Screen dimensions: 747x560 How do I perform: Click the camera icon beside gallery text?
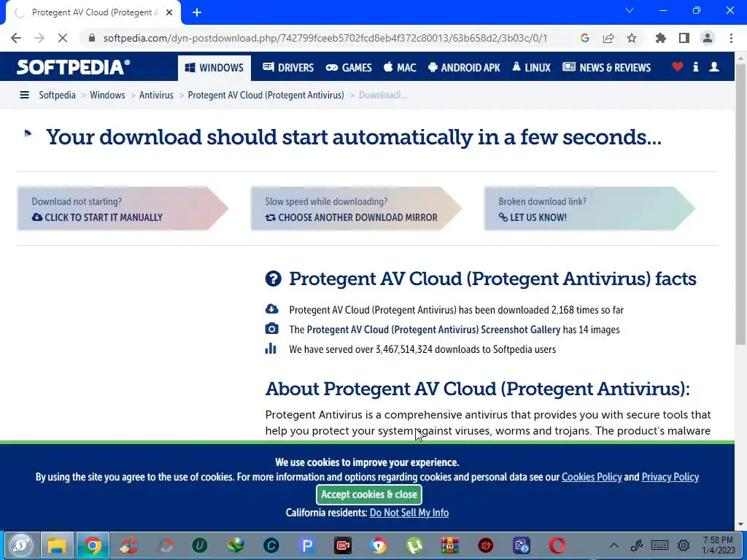(272, 329)
